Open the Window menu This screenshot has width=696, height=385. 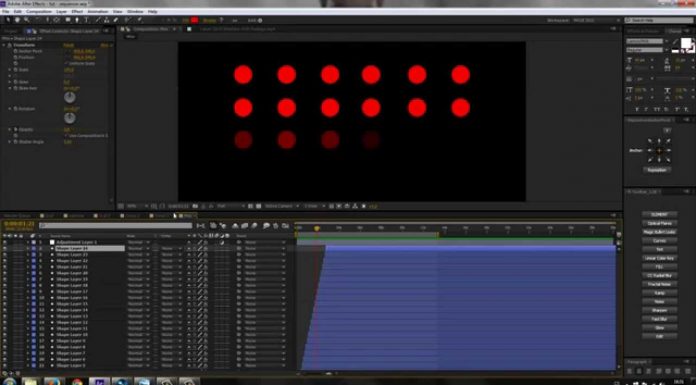point(135,11)
